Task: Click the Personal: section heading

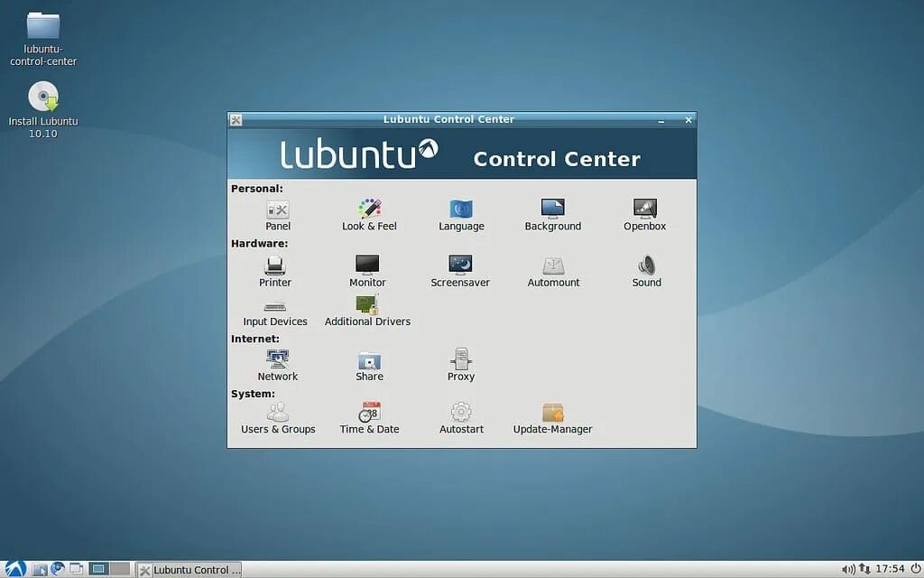Action: point(257,189)
